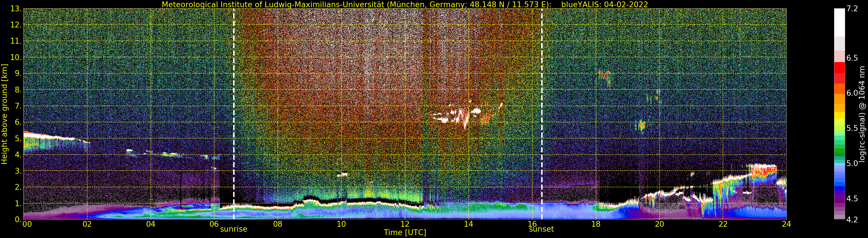
Task: Click colorbar tick value '6.0'
Action: [852, 93]
